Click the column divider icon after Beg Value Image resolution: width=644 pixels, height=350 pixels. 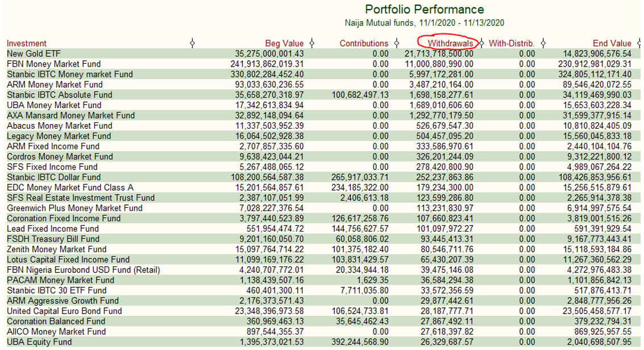pyautogui.click(x=311, y=43)
